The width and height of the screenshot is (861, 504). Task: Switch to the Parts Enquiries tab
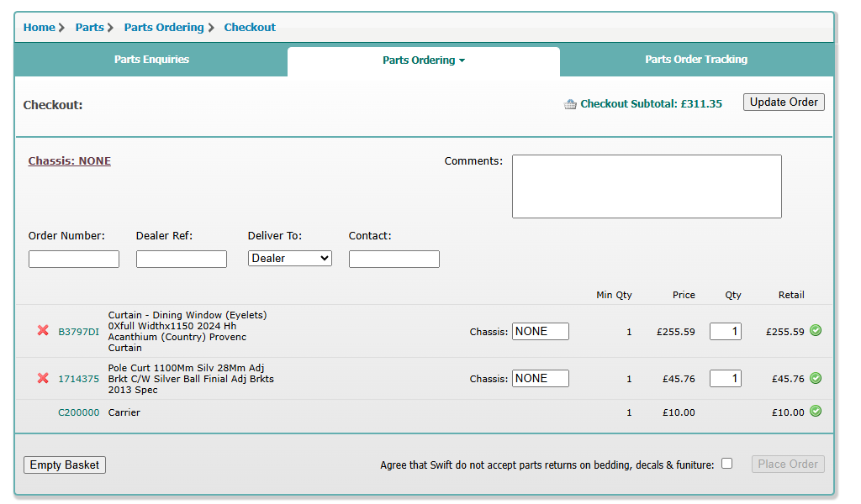click(x=151, y=60)
